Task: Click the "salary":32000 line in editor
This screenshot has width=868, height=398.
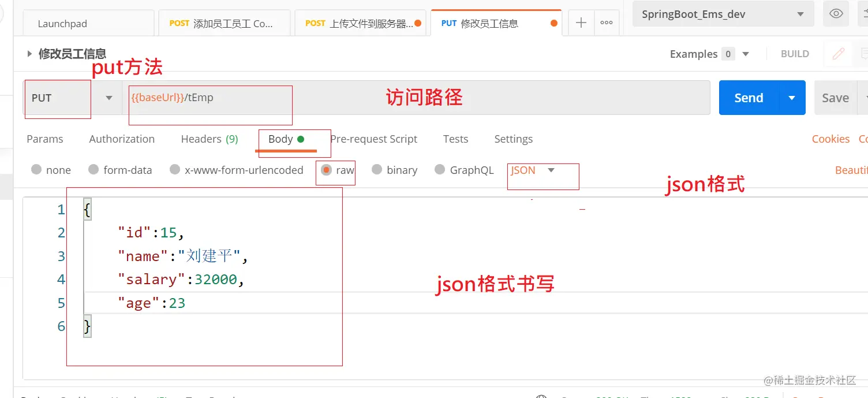Action: point(181,280)
